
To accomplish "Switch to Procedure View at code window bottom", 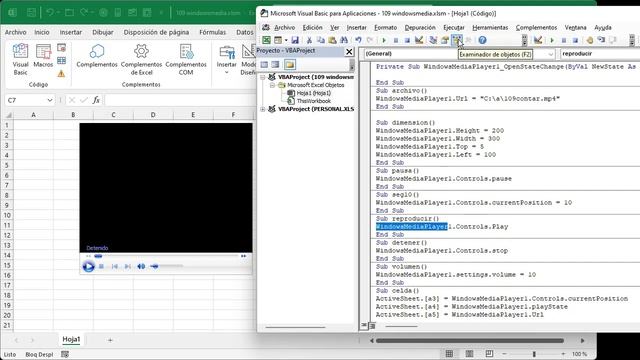I will click(x=364, y=325).
